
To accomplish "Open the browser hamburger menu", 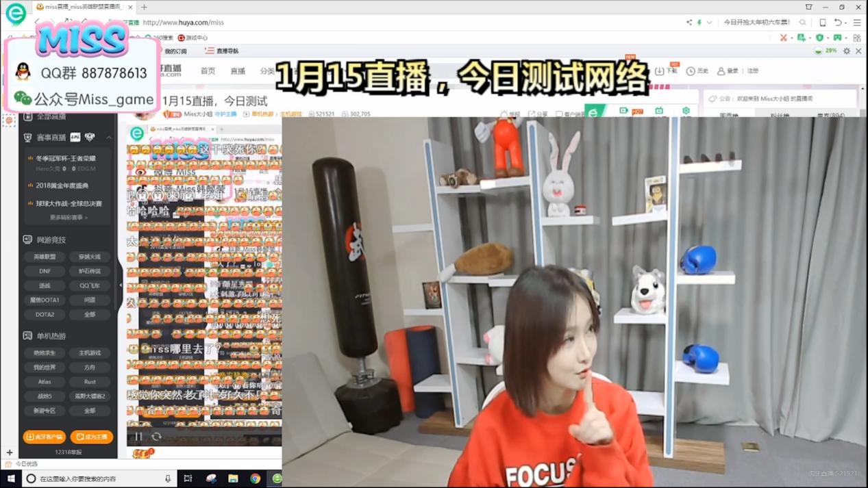I will (x=857, y=23).
